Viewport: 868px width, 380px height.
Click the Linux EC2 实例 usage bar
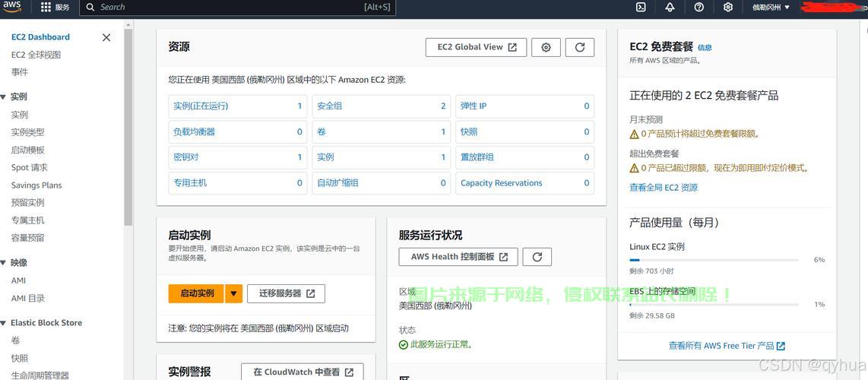[x=714, y=259]
